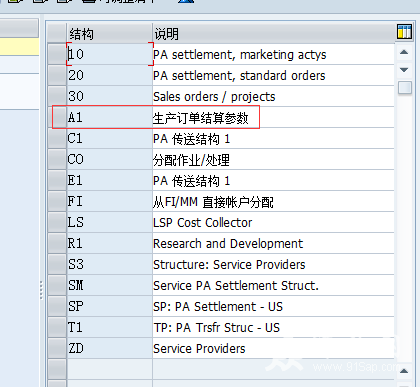Screen dimensions: 420x387
Task: Select row SP using its row selector button
Action: point(57,306)
